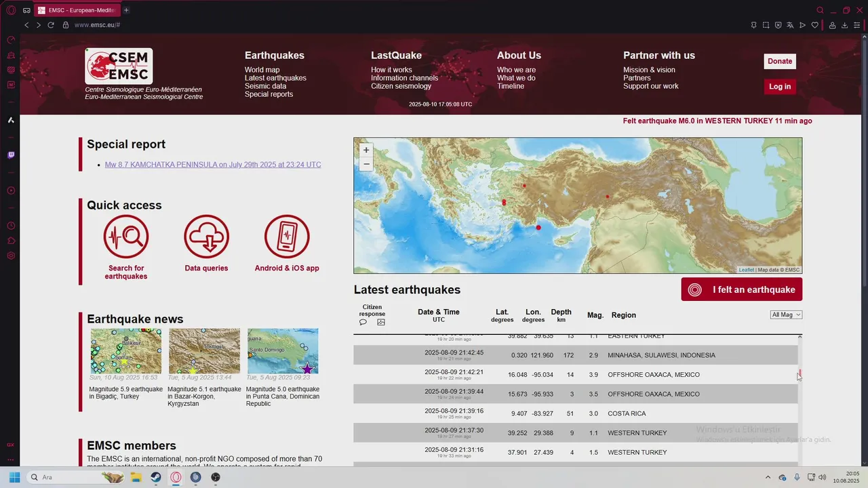Click the browser profile account icon

click(x=832, y=25)
